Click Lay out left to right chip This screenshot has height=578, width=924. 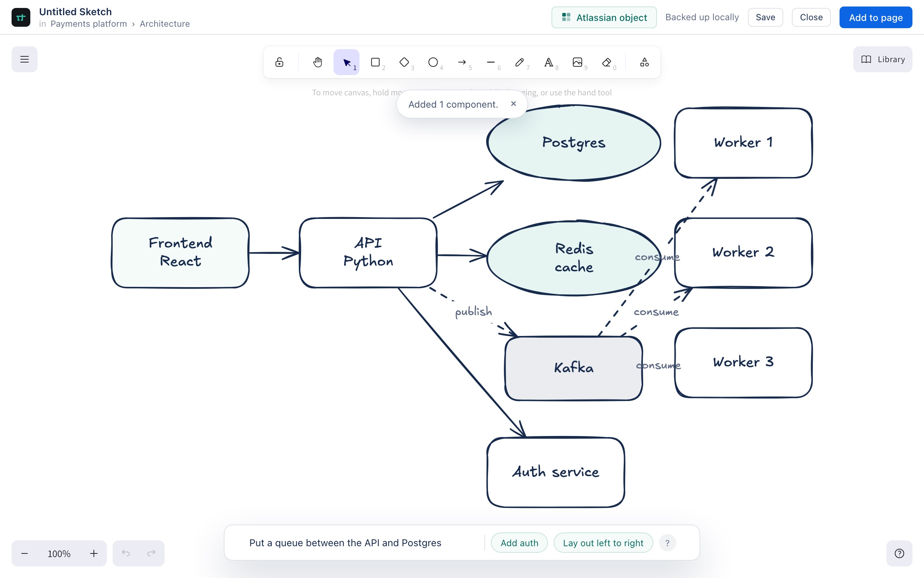point(603,543)
